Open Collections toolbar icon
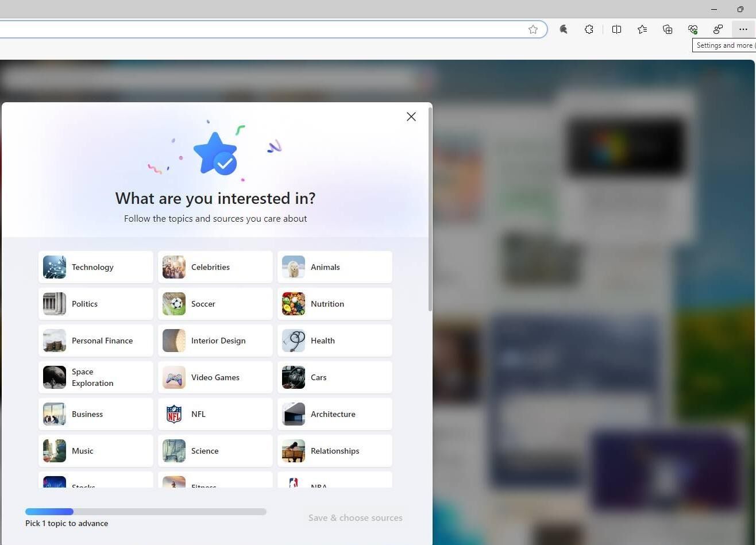This screenshot has height=545, width=756. (x=667, y=29)
